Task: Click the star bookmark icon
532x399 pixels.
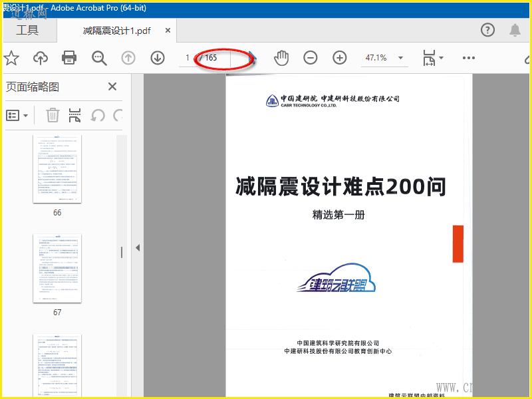Action: [x=11, y=58]
